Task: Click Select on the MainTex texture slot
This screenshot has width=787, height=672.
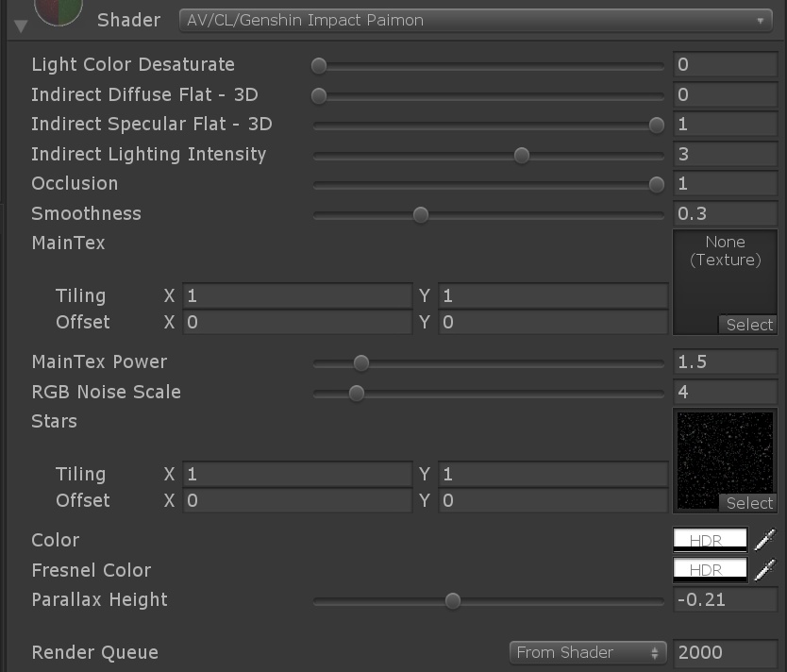Action: [x=748, y=324]
